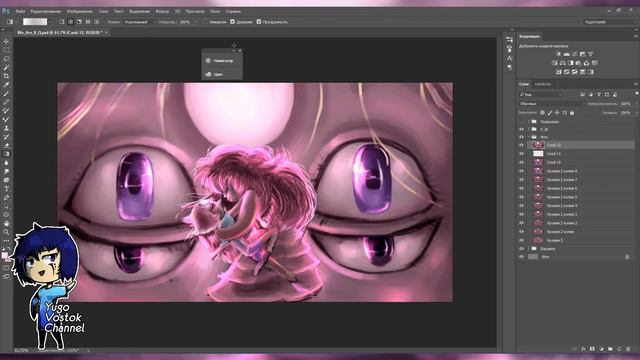The image size is (640, 360).
Task: Select the Hand tool
Action: 6,223
